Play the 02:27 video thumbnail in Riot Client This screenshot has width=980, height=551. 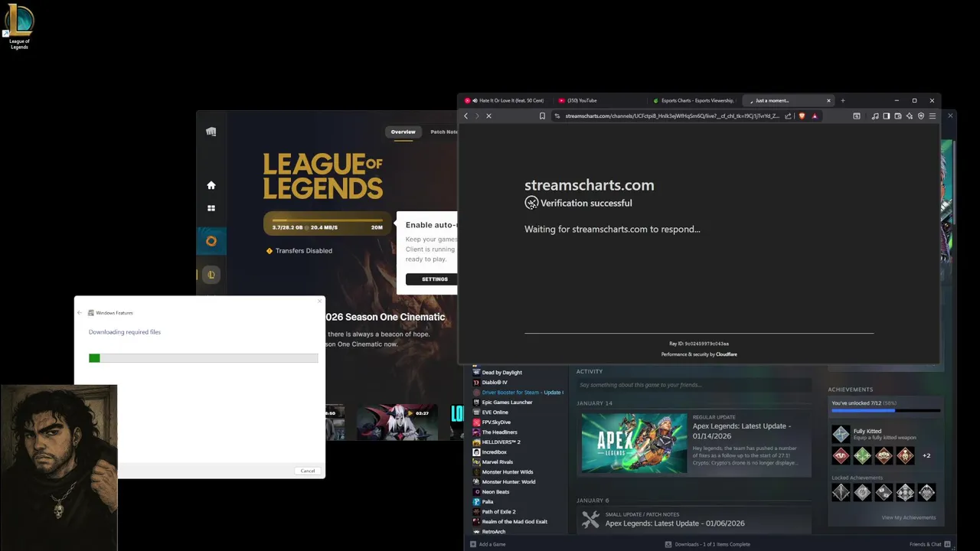(397, 422)
